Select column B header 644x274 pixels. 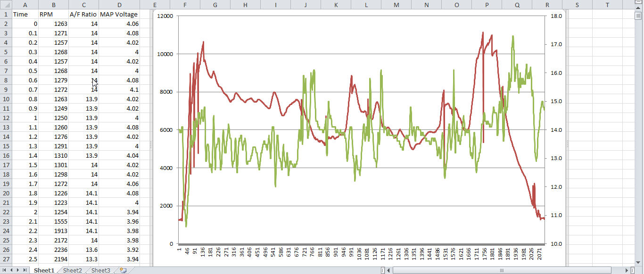click(x=53, y=5)
